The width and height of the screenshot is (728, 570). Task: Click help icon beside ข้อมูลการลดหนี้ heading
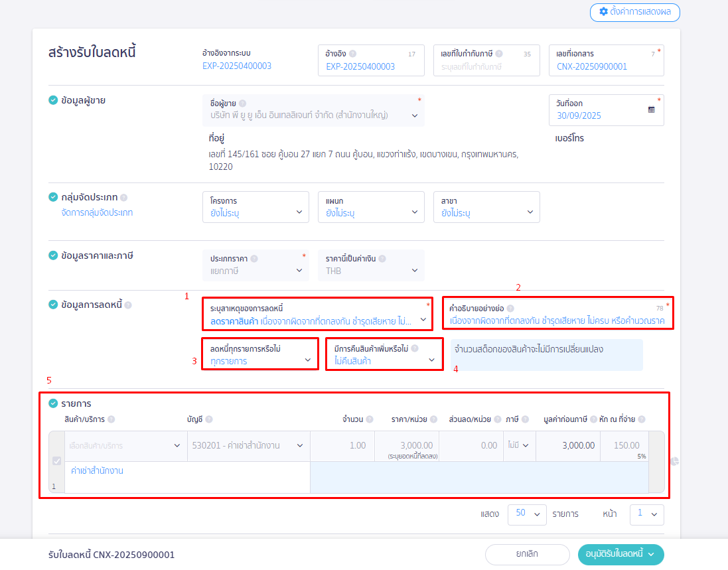coord(128,305)
